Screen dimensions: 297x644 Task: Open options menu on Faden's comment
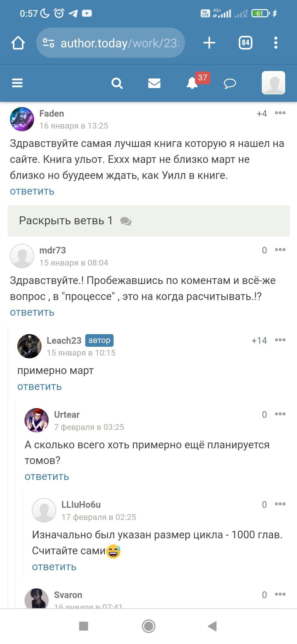(280, 113)
